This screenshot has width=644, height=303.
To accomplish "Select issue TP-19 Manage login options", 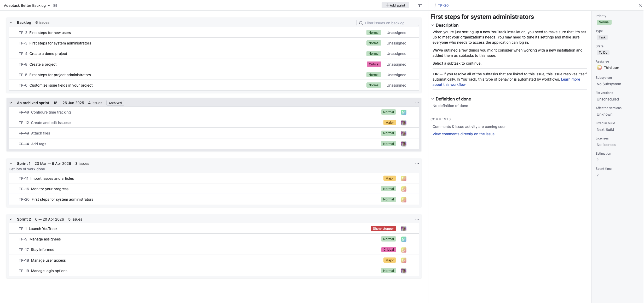I will [214, 271].
